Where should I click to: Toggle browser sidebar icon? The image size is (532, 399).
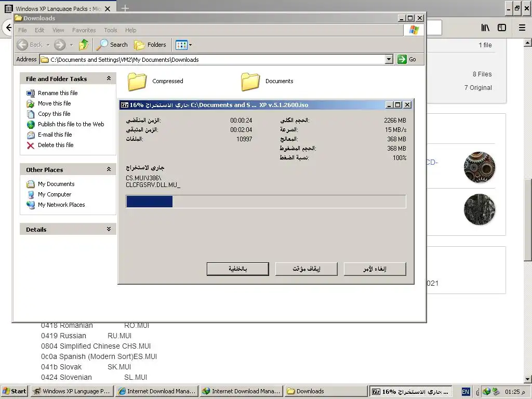[x=502, y=28]
